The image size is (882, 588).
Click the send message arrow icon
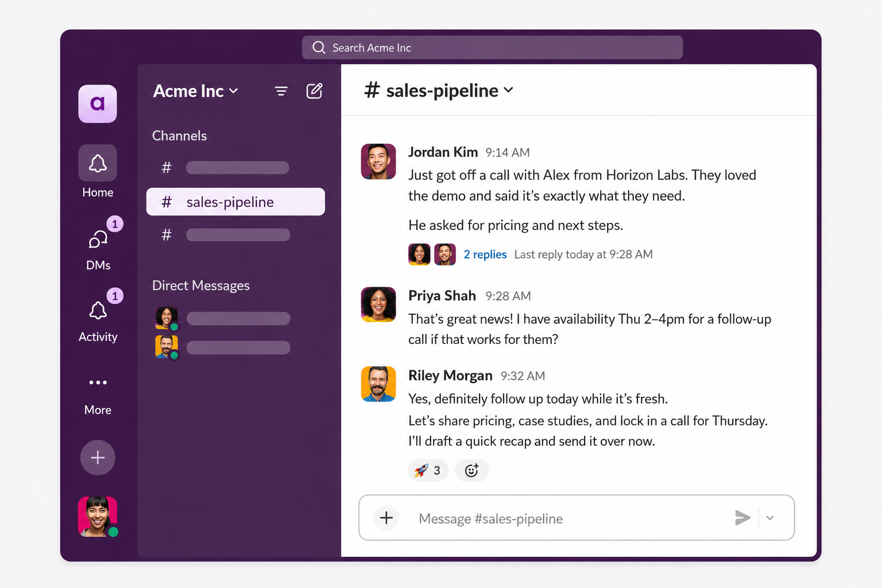click(742, 518)
